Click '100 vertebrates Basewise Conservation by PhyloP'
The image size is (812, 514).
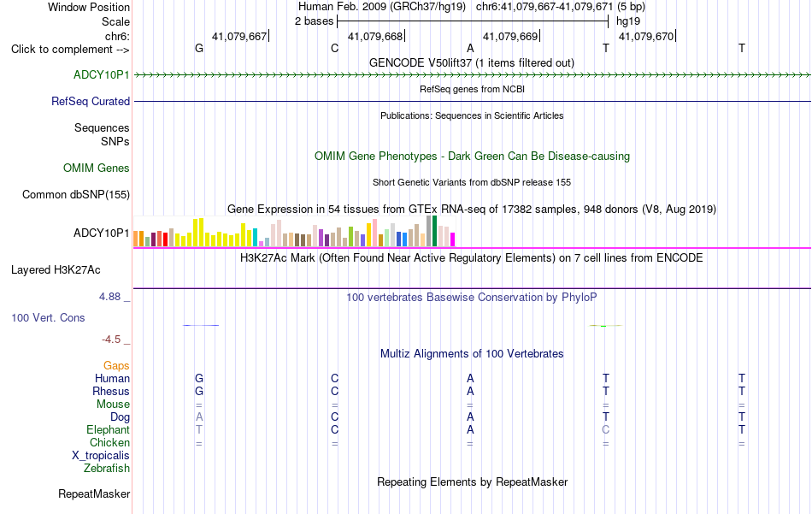(x=472, y=298)
